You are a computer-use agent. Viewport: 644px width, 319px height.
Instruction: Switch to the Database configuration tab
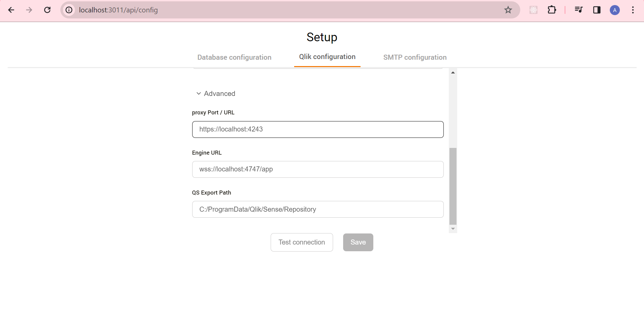click(x=234, y=57)
